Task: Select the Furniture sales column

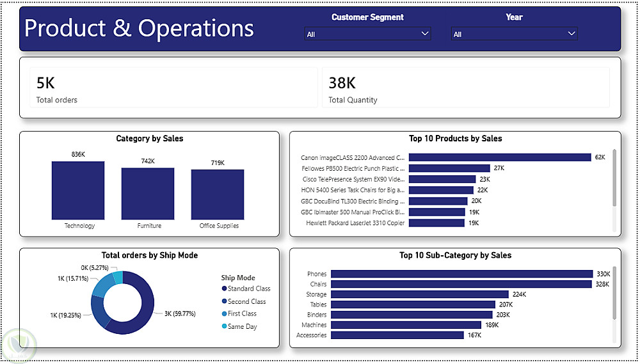Action: pyautogui.click(x=148, y=194)
